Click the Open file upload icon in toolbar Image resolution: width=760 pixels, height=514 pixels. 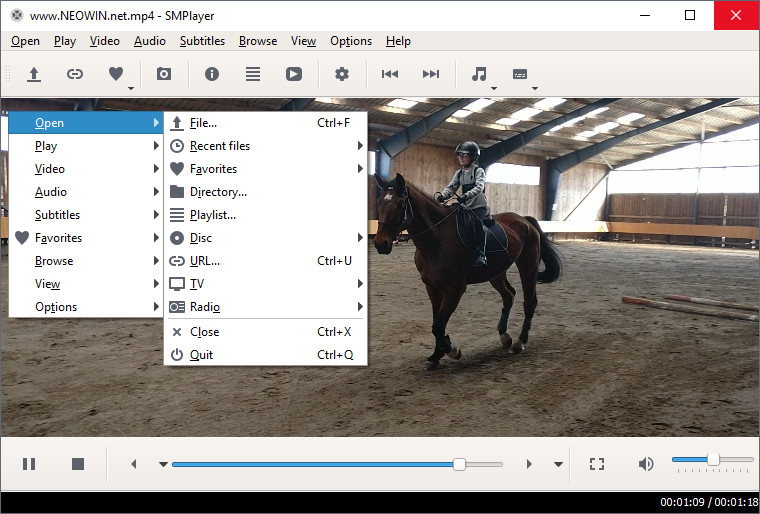[x=34, y=74]
